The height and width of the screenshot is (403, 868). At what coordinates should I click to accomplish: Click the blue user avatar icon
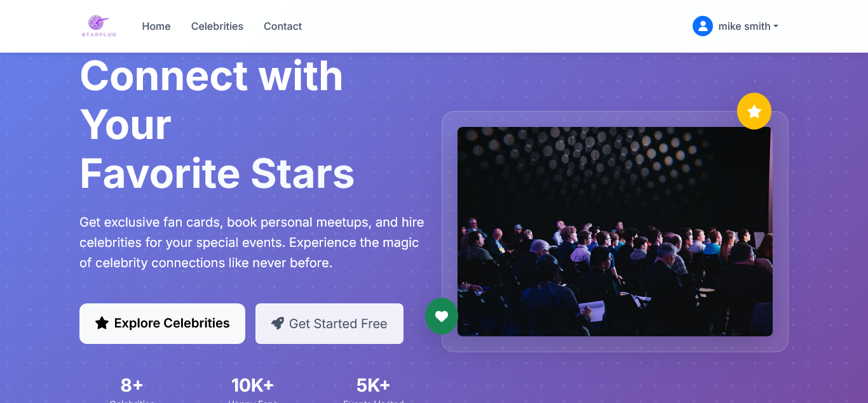tap(702, 26)
